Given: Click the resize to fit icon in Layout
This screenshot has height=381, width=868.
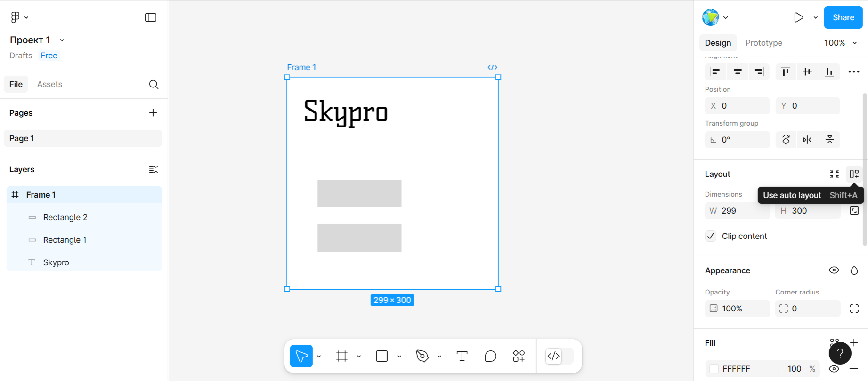Looking at the screenshot, I should 835,174.
